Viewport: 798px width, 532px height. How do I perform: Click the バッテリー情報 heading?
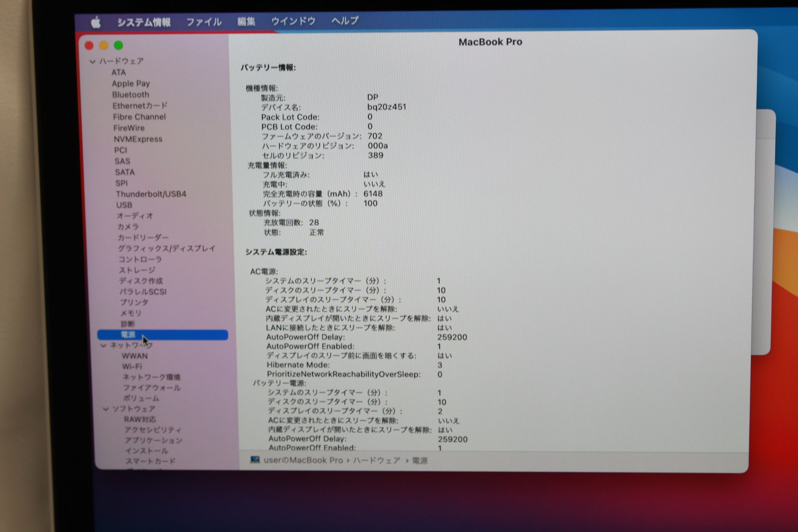(268, 67)
